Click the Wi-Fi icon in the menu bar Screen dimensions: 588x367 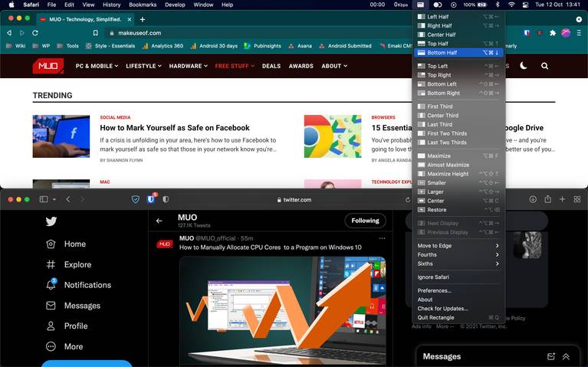coord(511,5)
